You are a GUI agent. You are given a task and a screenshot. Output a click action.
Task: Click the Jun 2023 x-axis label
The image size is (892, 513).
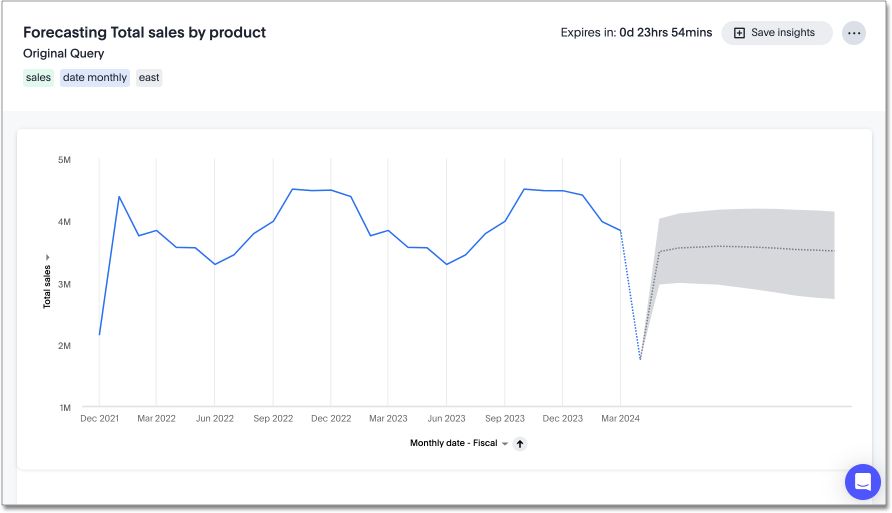446,419
